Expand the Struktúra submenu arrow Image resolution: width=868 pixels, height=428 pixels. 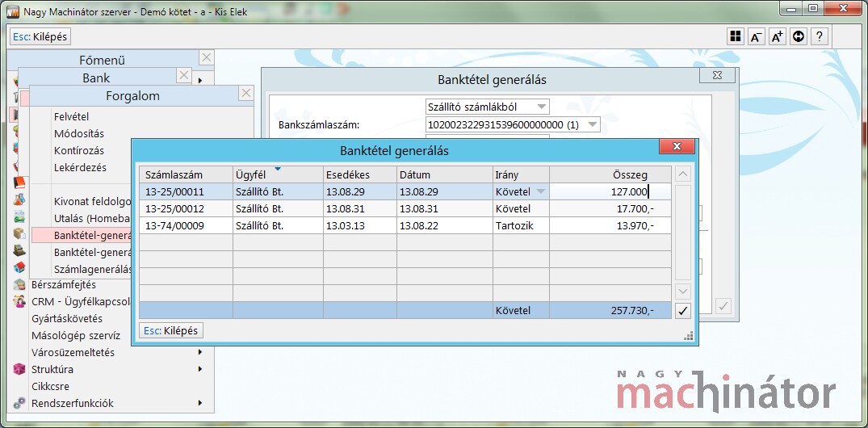click(199, 369)
